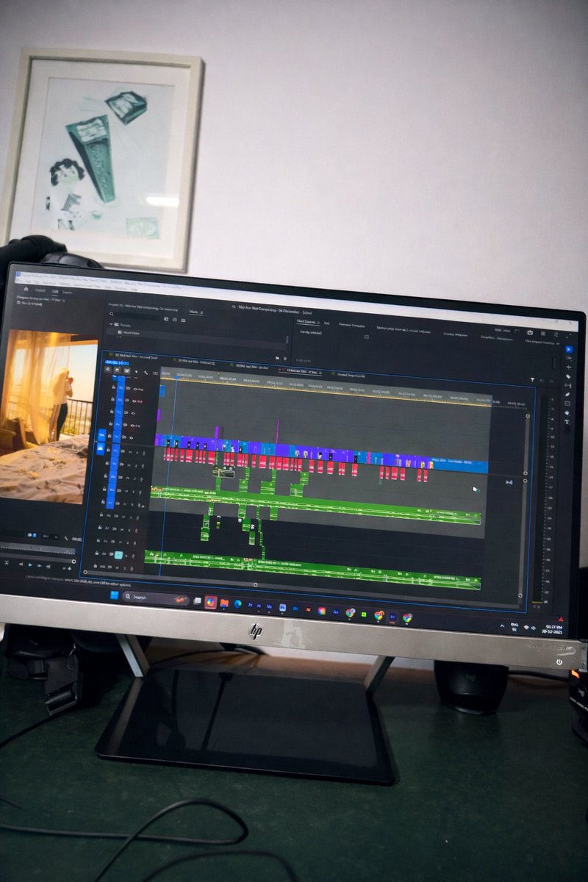Open the Workspaces icon in header bar
588x882 pixels.
click(542, 333)
